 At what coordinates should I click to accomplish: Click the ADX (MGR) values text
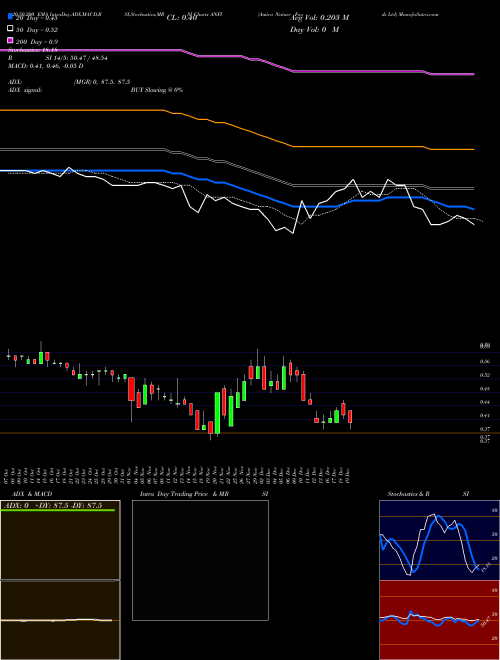[102, 82]
